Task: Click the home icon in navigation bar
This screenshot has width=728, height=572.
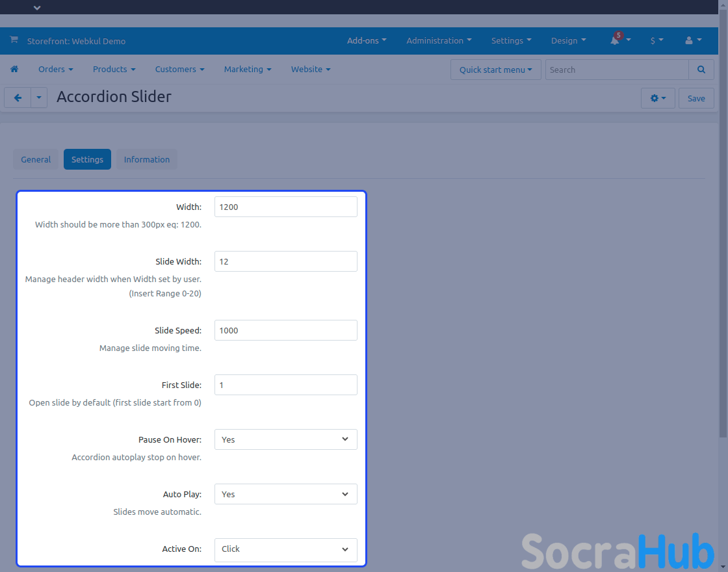Action: coord(14,70)
